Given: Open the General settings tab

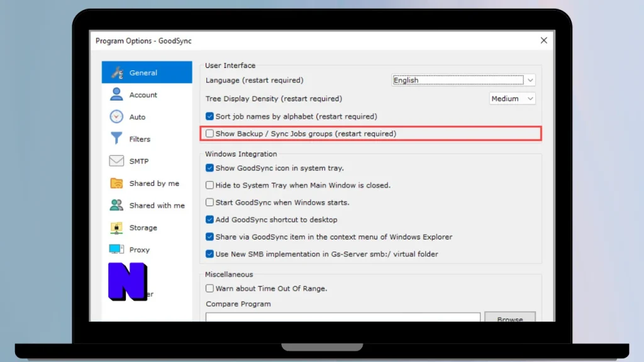Looking at the screenshot, I should pos(147,72).
